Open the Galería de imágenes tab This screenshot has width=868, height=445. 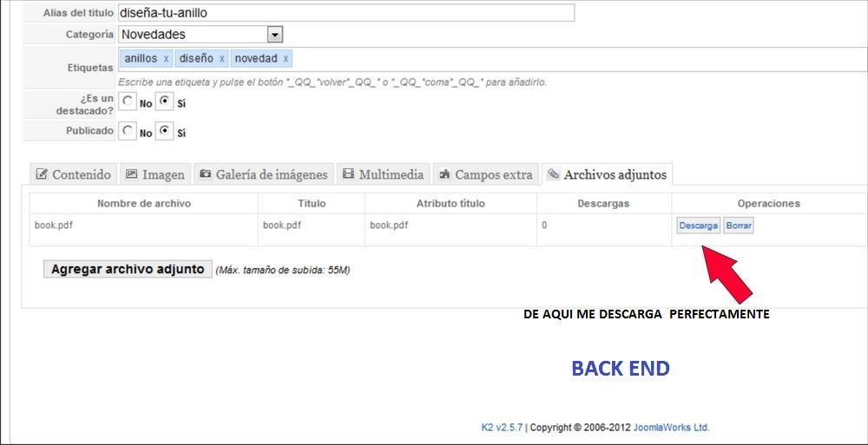point(264,174)
